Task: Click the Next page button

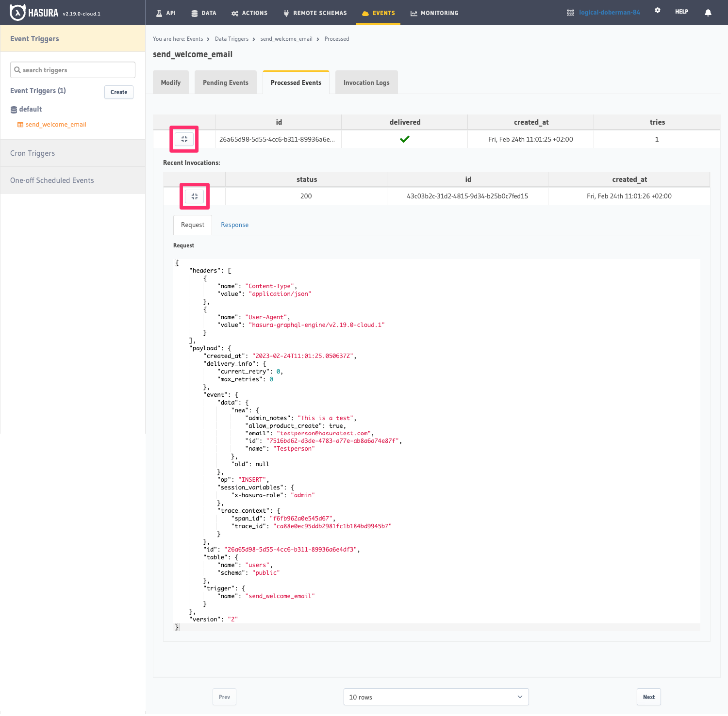Action: pos(648,697)
